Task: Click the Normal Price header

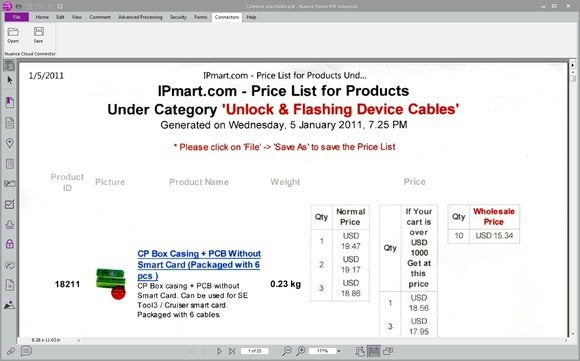Action: 350,217
